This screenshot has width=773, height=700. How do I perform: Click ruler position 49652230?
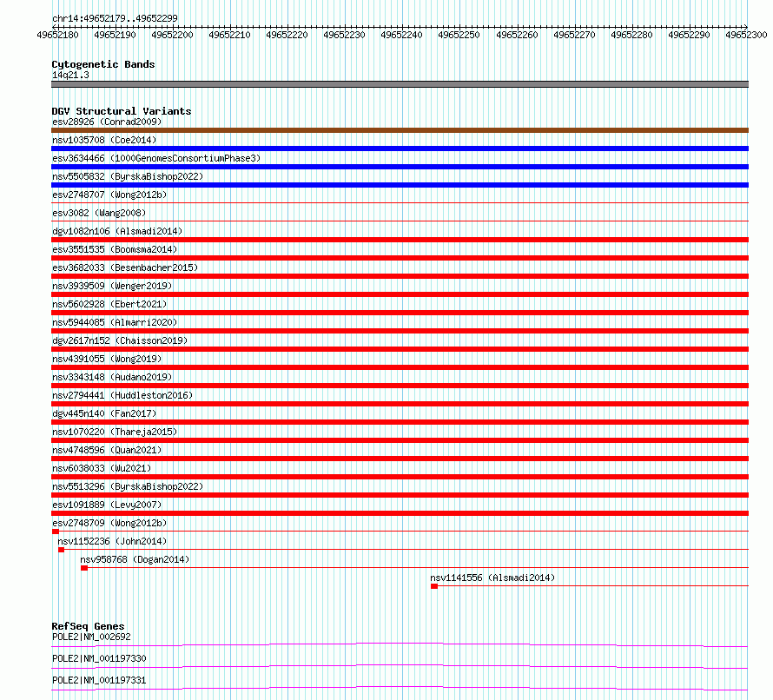pyautogui.click(x=344, y=35)
